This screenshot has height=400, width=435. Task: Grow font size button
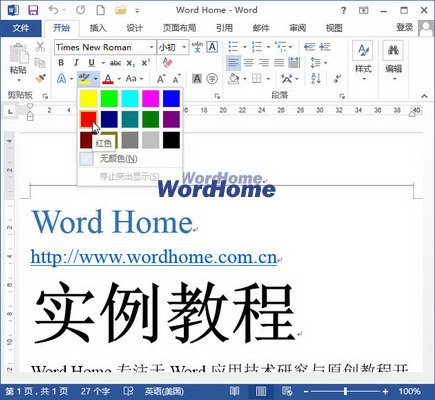(161, 79)
